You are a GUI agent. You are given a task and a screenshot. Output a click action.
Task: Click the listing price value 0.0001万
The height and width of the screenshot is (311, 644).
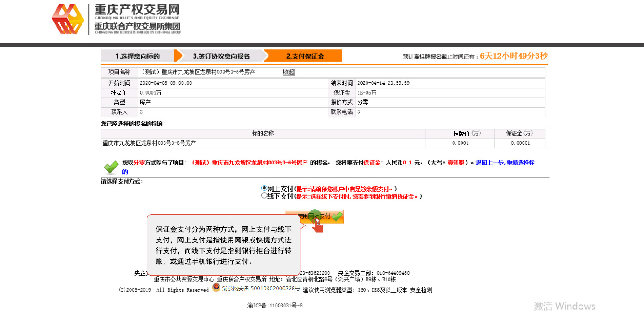pyautogui.click(x=151, y=93)
